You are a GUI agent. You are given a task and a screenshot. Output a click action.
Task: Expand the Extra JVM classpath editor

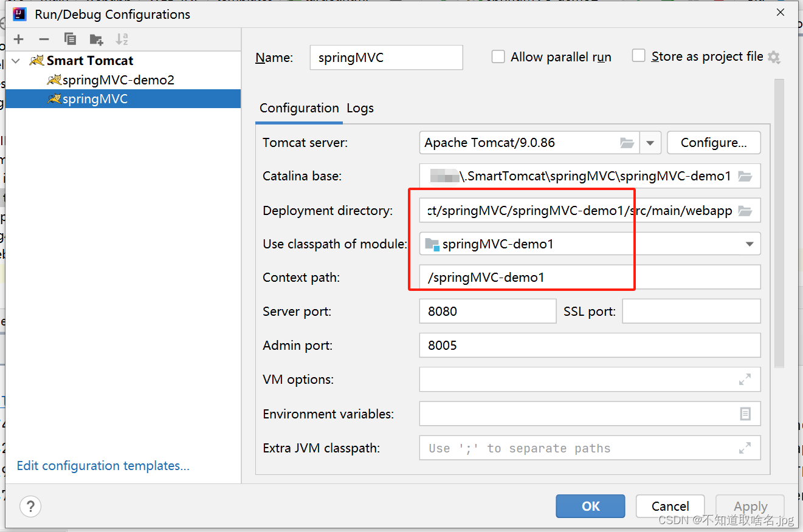coord(745,448)
